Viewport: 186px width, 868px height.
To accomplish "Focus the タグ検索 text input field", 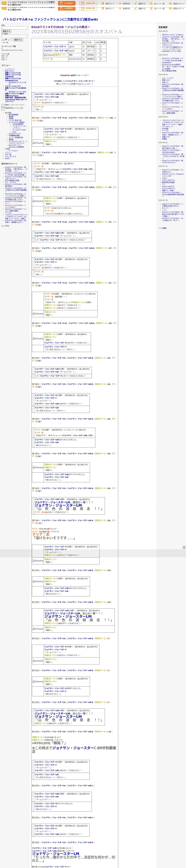I will pyautogui.click(x=14, y=36).
